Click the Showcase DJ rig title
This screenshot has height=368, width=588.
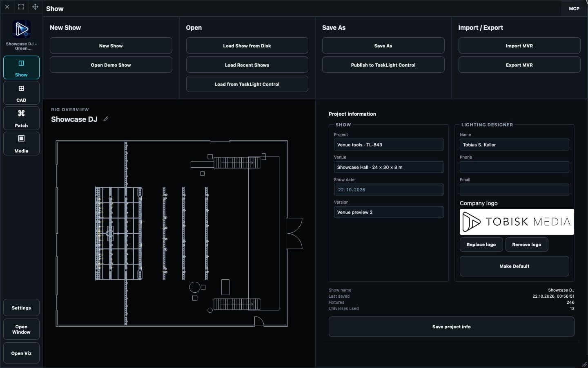click(x=74, y=119)
